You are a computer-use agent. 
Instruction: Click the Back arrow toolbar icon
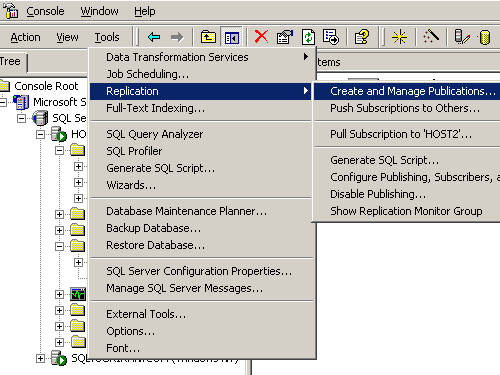click(154, 37)
